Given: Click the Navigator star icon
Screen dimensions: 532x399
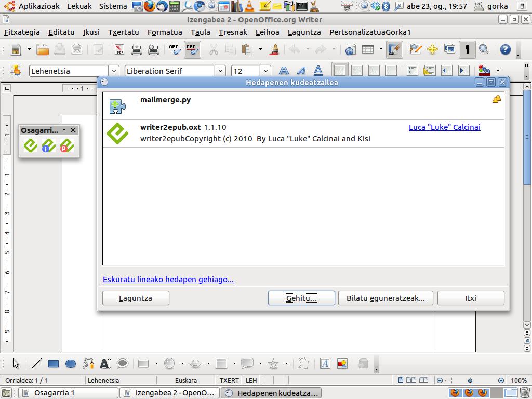Looking at the screenshot, I should click(432, 50).
